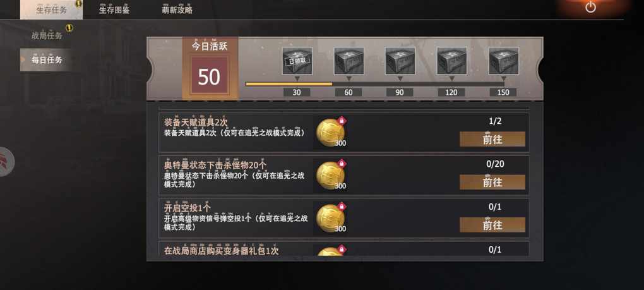Select the 在战局商店购买变身器礼包1次 task row
Image resolution: width=644 pixels, height=290 pixels.
click(343, 249)
